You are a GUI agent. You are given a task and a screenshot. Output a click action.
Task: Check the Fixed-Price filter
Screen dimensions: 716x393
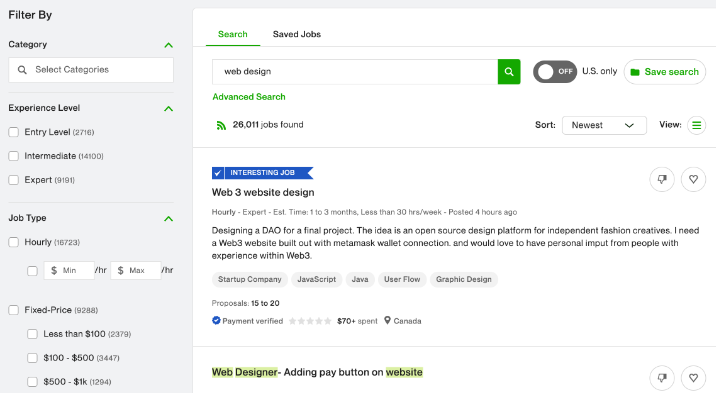14,310
